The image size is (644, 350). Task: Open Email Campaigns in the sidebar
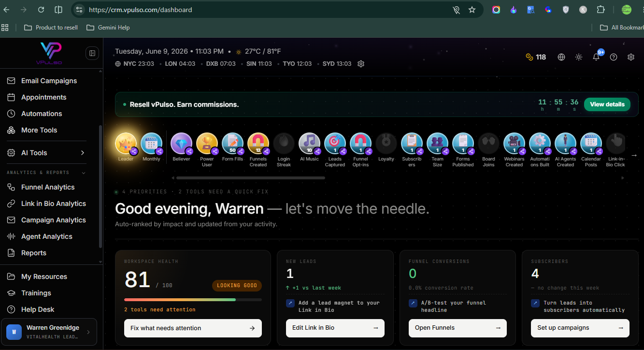coord(49,81)
